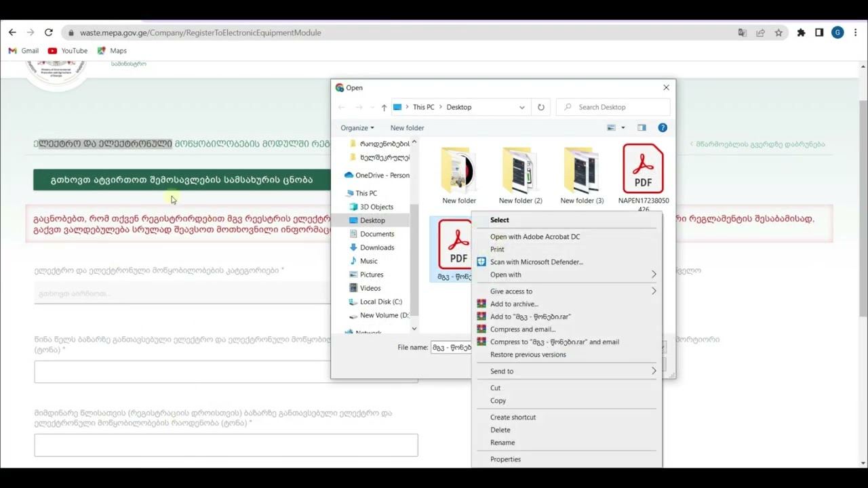Expand the Open with submenu
868x488 pixels.
pyautogui.click(x=566, y=274)
